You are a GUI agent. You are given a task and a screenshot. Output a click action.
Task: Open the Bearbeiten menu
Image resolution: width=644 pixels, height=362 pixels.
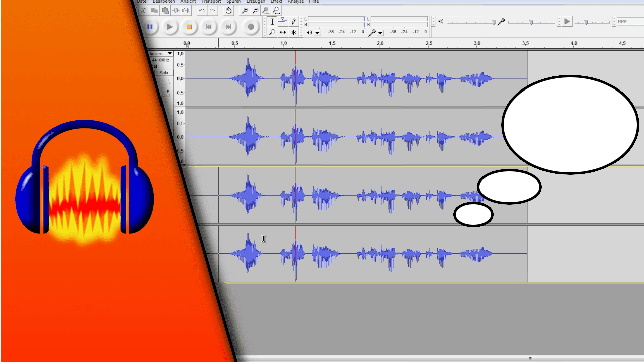[164, 2]
